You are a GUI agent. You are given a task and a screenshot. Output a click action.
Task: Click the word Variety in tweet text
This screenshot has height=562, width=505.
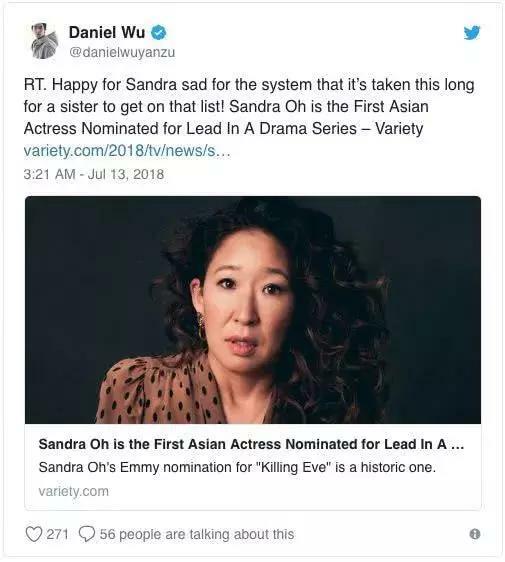tap(399, 129)
